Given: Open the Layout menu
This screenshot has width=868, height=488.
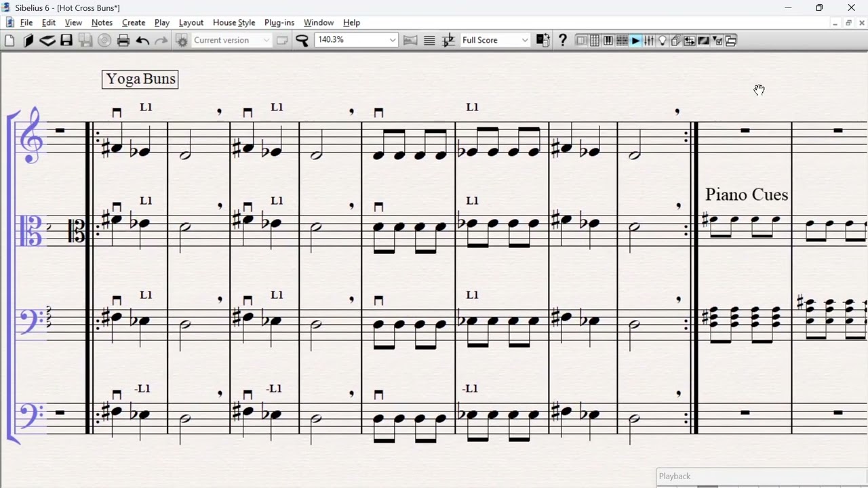Looking at the screenshot, I should [191, 22].
